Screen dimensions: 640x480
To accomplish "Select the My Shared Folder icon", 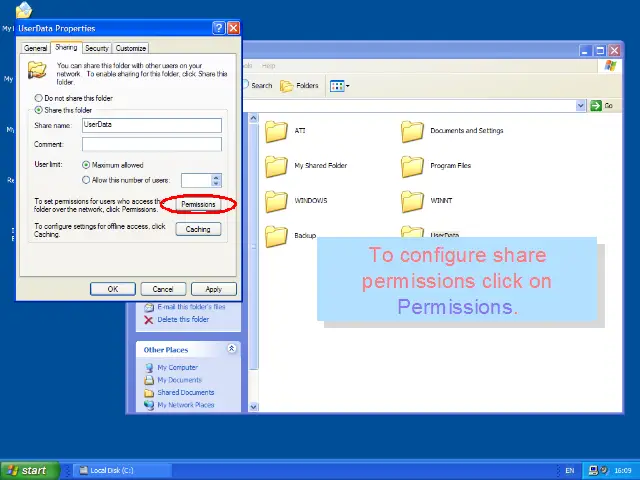I will pyautogui.click(x=276, y=167).
